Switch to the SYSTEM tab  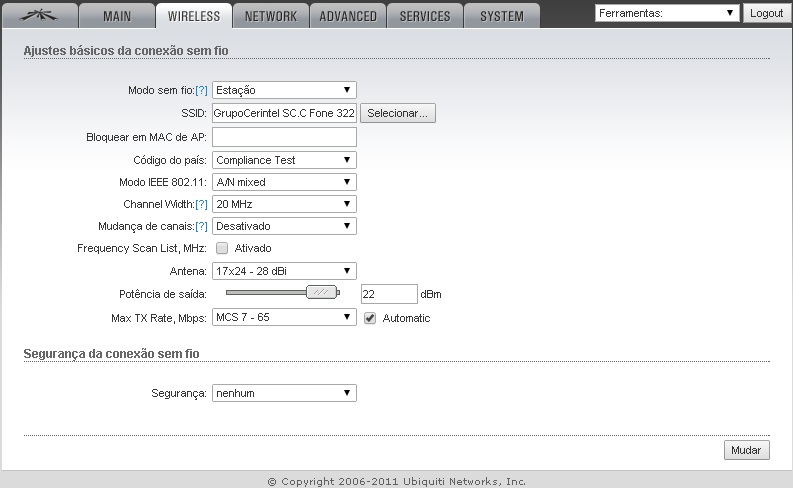click(502, 16)
